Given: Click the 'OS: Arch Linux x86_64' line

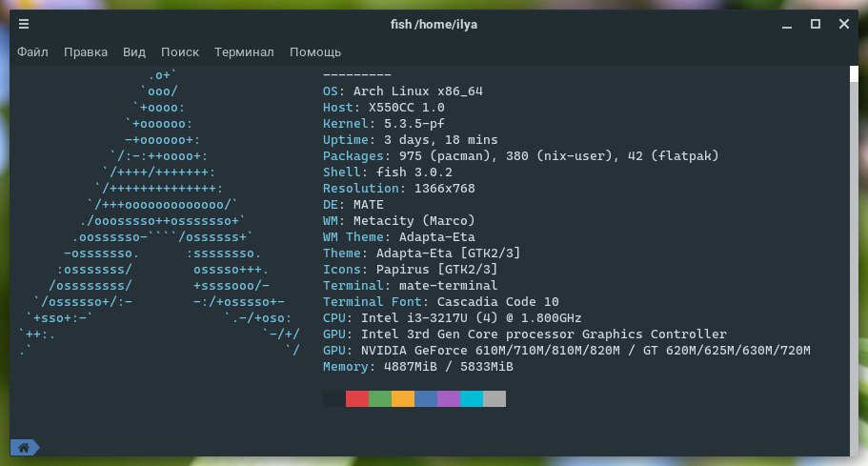Looking at the screenshot, I should coord(403,91).
